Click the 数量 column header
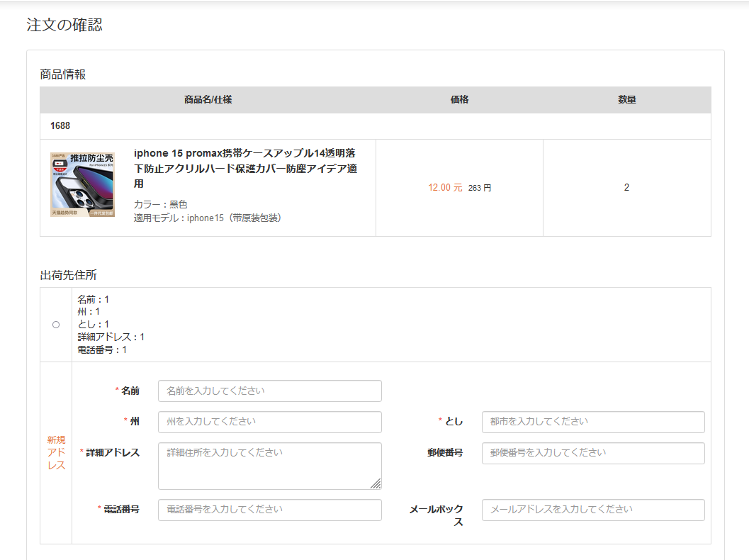Screen dimensions: 749x560 coord(626,100)
